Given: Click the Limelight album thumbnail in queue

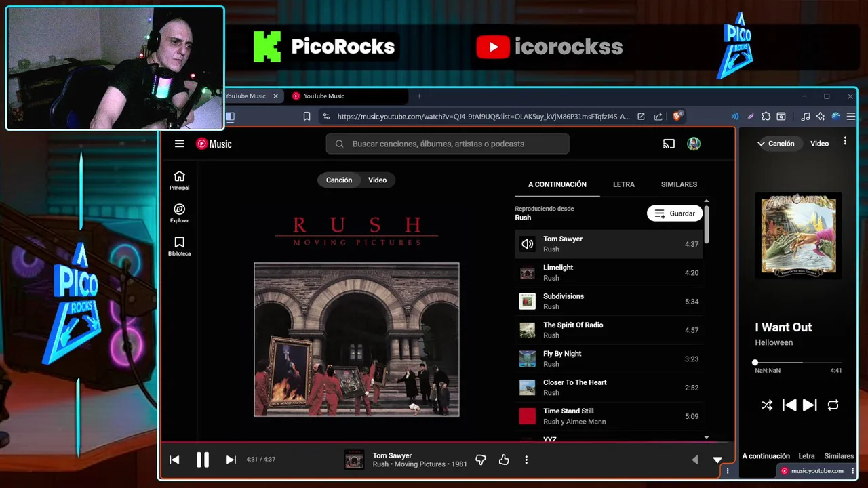Looking at the screenshot, I should [528, 272].
